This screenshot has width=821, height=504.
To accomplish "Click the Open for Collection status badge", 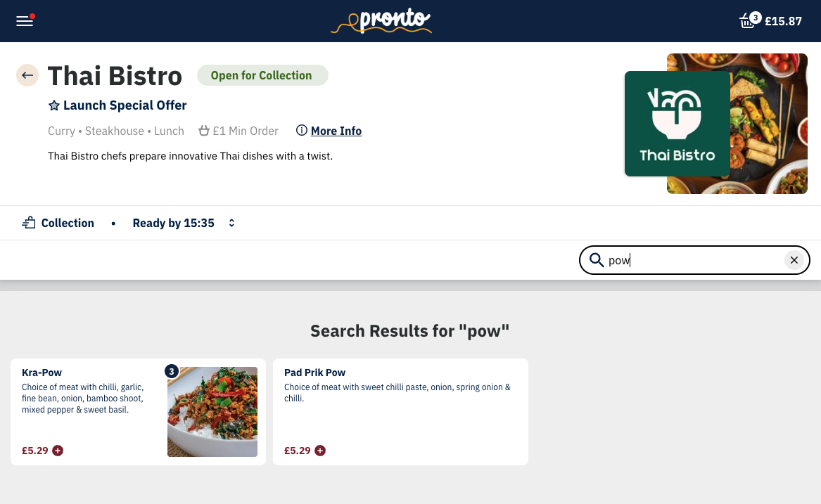I will click(x=262, y=75).
